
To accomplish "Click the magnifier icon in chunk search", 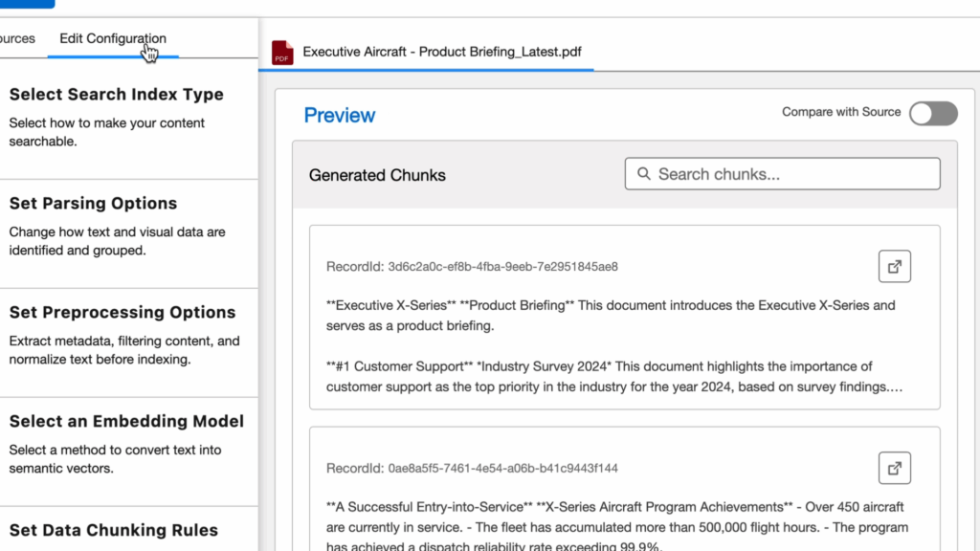I will click(x=644, y=174).
